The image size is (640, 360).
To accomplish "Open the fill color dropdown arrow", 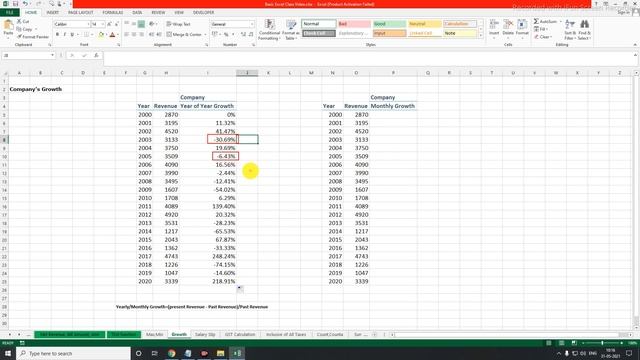I will pyautogui.click(x=106, y=35).
